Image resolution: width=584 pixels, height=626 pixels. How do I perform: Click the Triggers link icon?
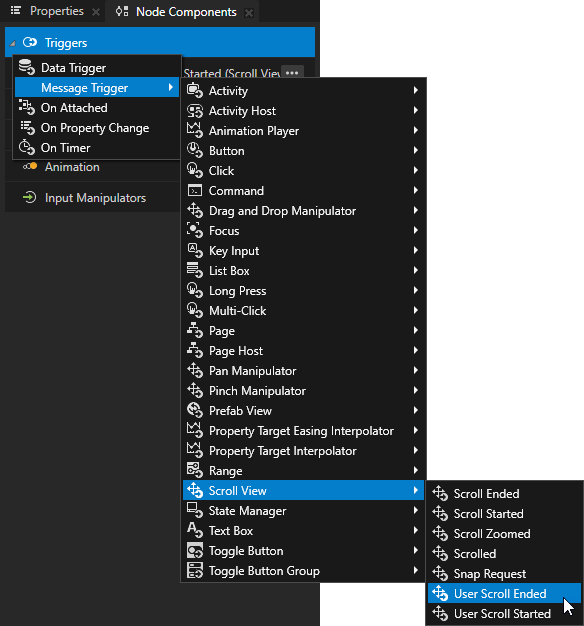(x=30, y=42)
